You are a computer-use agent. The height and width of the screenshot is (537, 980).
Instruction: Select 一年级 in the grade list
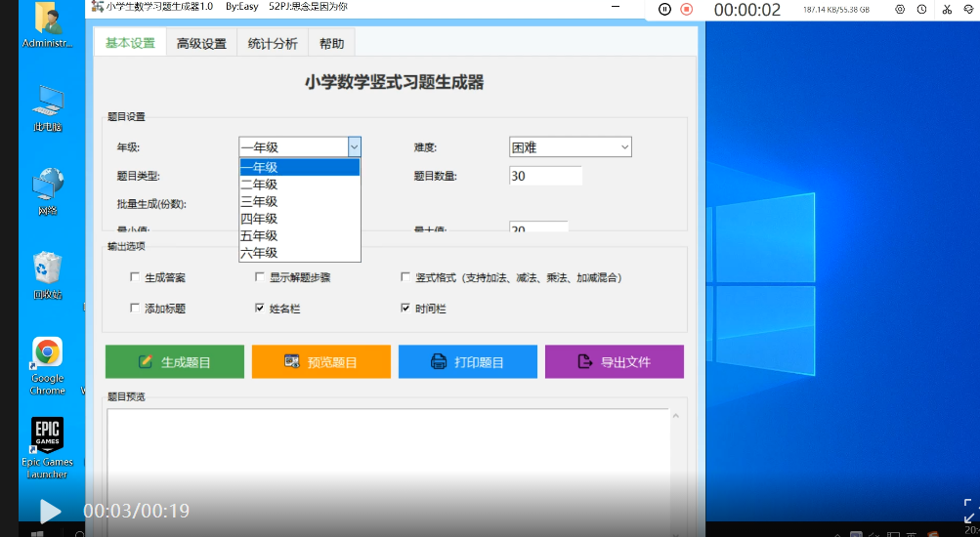tap(300, 167)
